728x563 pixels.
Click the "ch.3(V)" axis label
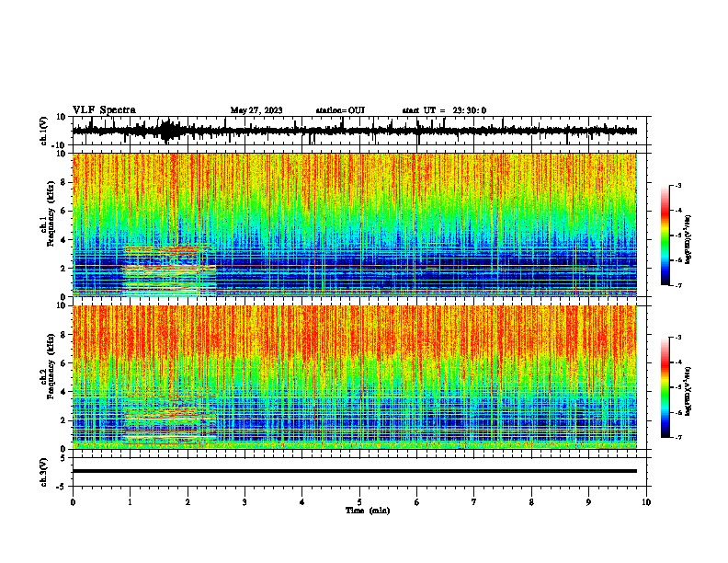click(44, 473)
